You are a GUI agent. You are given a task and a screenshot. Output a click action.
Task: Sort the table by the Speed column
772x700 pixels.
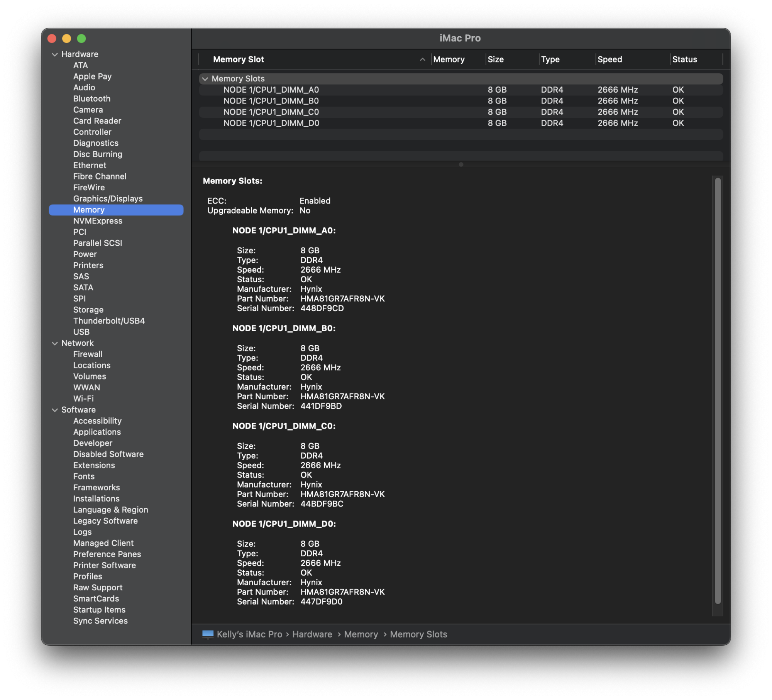(609, 59)
